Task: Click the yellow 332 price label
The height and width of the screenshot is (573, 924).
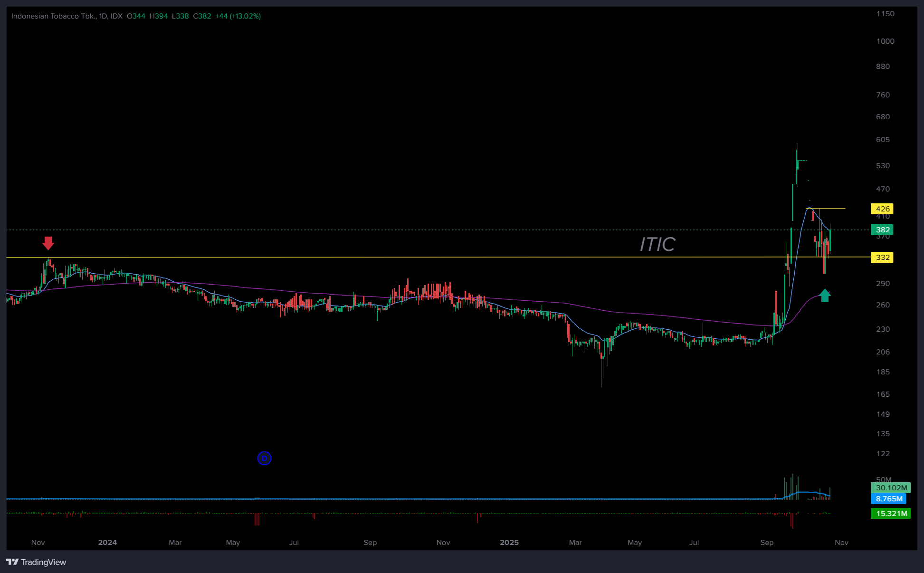Action: pos(882,258)
